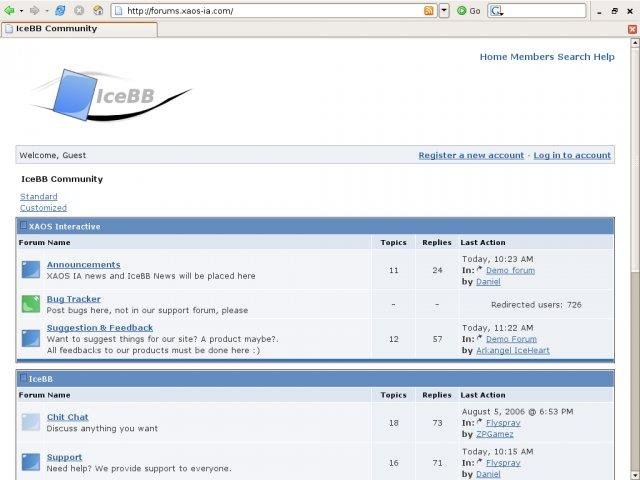Restore the browser window size
The width and height of the screenshot is (640, 480).
click(x=614, y=11)
